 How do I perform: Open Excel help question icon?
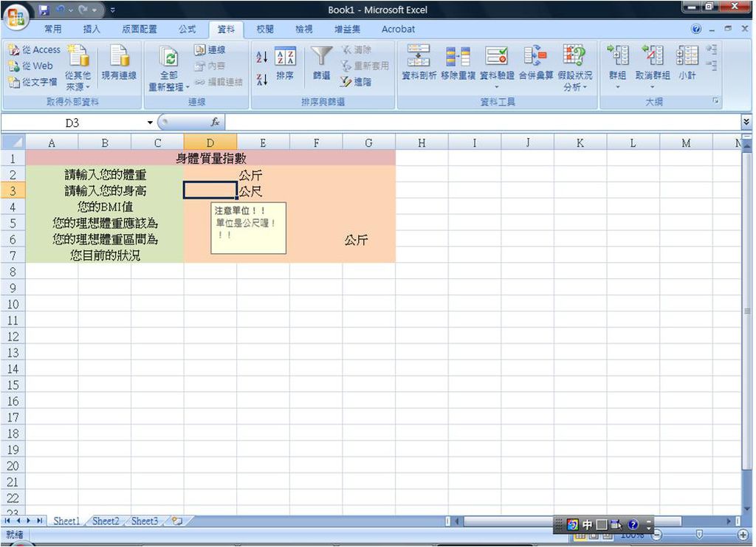696,30
